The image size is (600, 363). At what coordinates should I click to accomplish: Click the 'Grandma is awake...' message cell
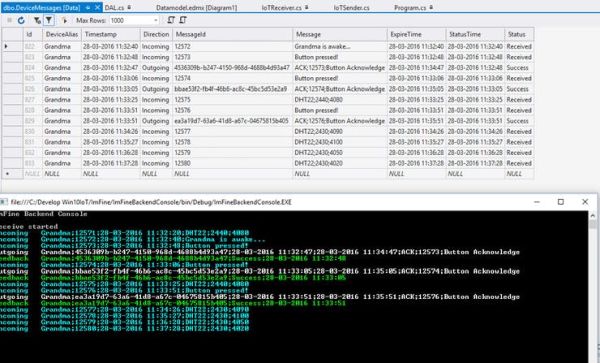(x=340, y=46)
